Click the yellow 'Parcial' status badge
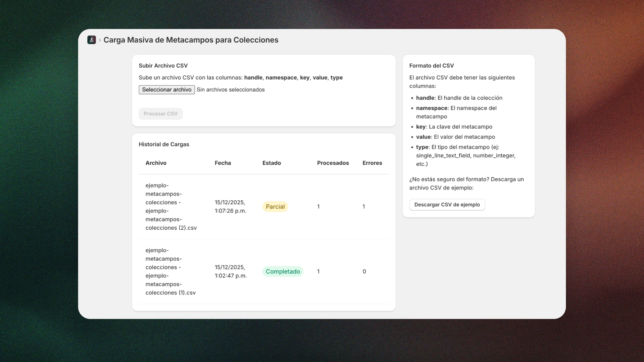Viewport: 644px width, 362px height. [x=275, y=207]
